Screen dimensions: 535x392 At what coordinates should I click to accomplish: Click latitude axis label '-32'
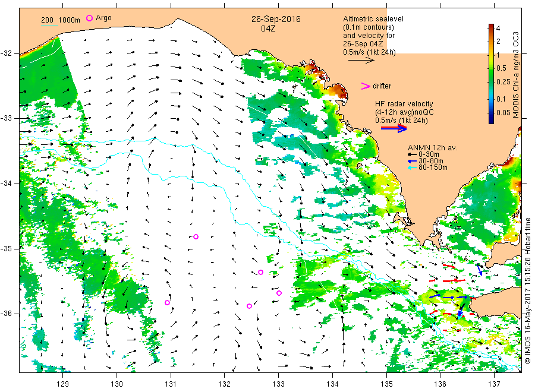6,53
